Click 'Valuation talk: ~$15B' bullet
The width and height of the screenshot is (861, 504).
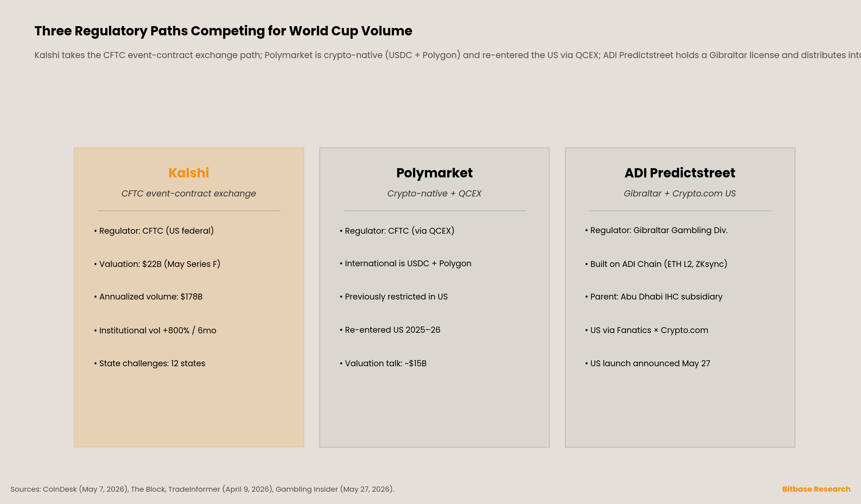[x=383, y=363]
